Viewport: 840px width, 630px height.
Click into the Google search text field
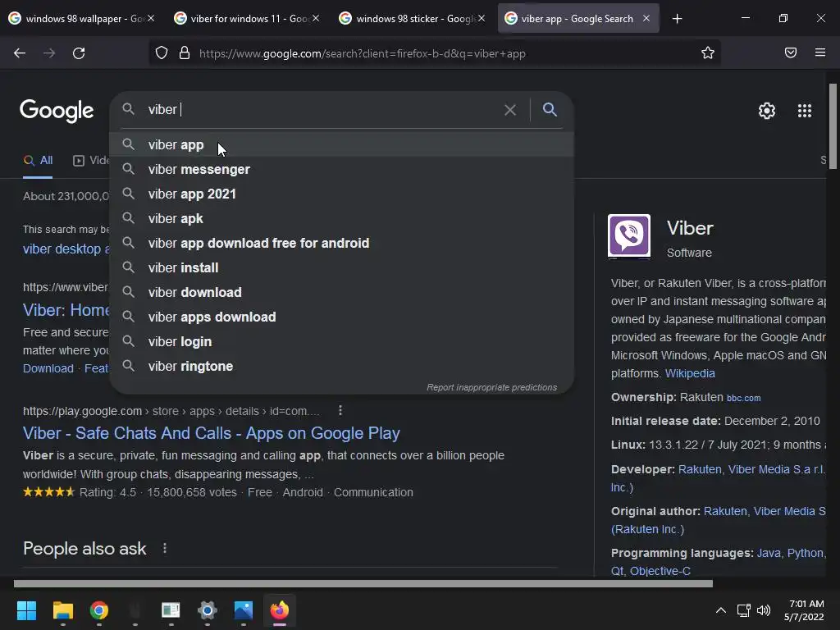point(322,109)
